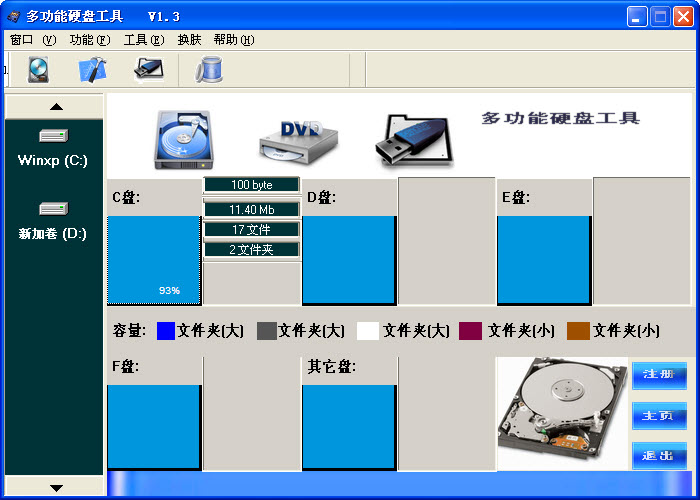This screenshot has width=700, height=500.
Task: Click the hard disk toolbar icon
Action: 38,69
